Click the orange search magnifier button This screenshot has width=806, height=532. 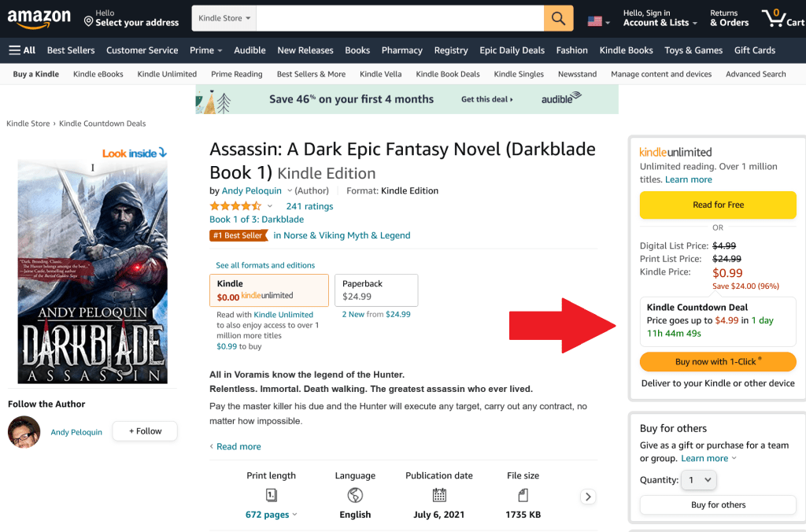pos(558,19)
